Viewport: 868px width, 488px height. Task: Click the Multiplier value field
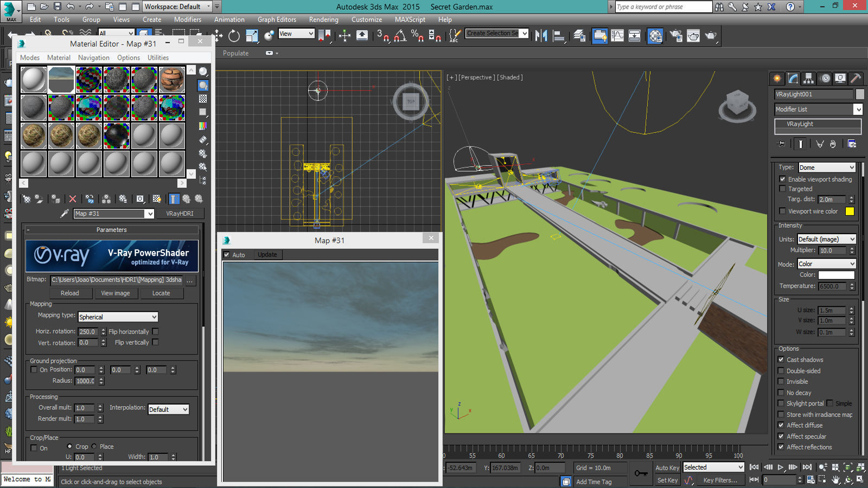(832, 251)
